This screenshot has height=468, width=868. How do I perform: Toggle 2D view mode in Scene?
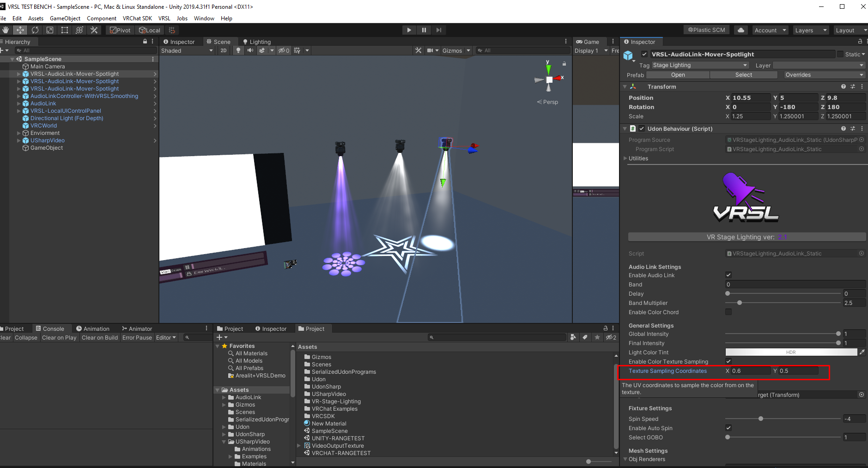[x=224, y=50]
